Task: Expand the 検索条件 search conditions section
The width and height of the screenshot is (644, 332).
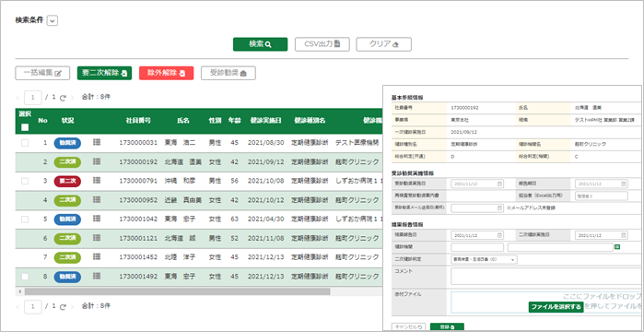Action: [x=53, y=20]
